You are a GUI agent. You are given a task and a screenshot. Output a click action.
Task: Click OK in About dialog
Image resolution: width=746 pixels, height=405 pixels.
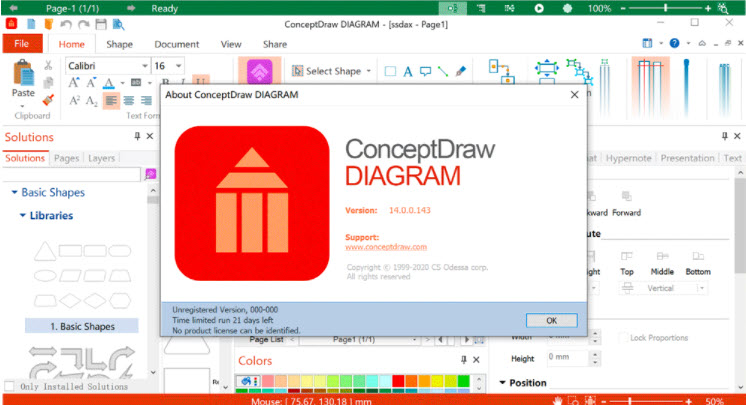click(x=551, y=320)
